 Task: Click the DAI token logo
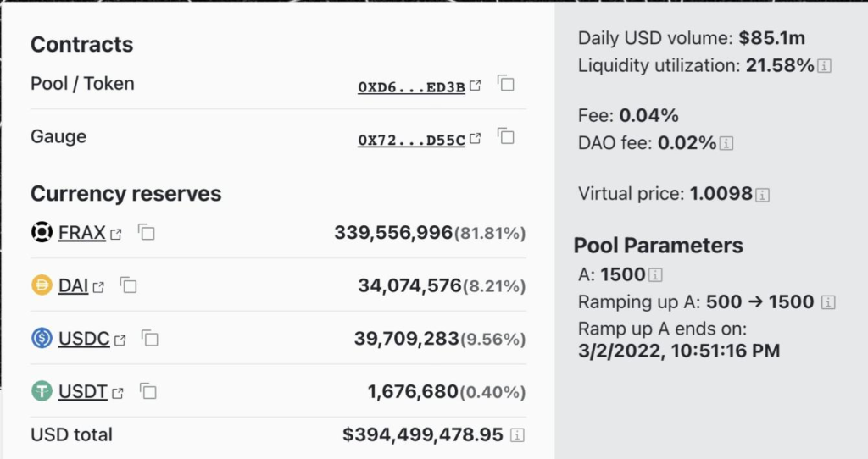click(42, 285)
